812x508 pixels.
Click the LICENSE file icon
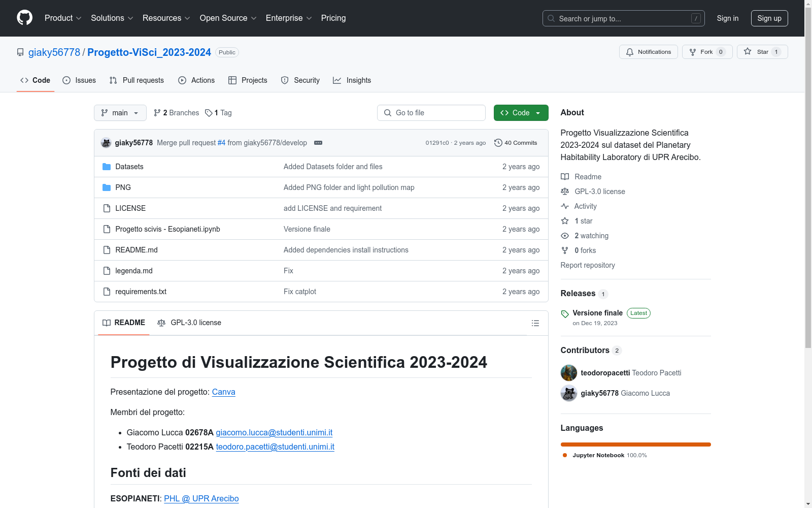click(107, 208)
